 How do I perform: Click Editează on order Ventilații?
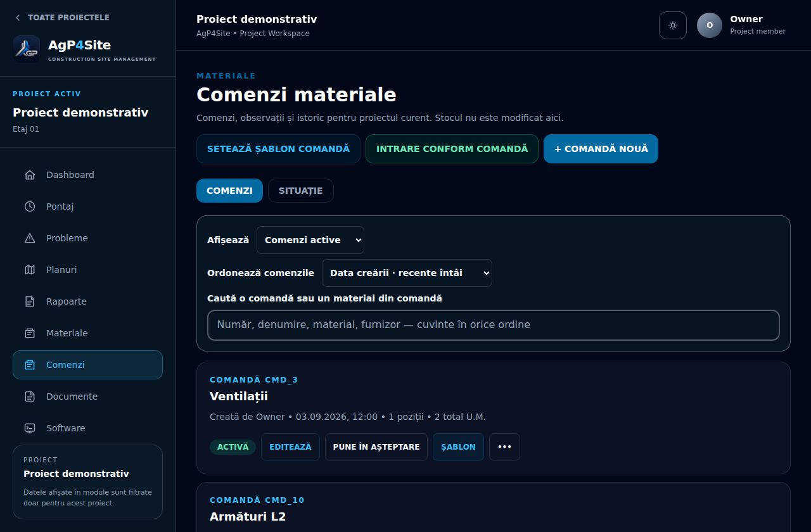(x=290, y=447)
